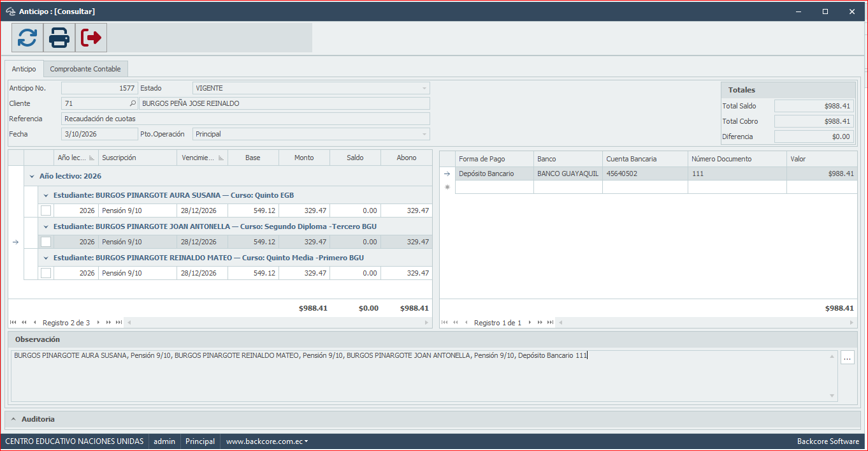Click the account number 45640502 cell
The width and height of the screenshot is (868, 451).
click(x=645, y=174)
